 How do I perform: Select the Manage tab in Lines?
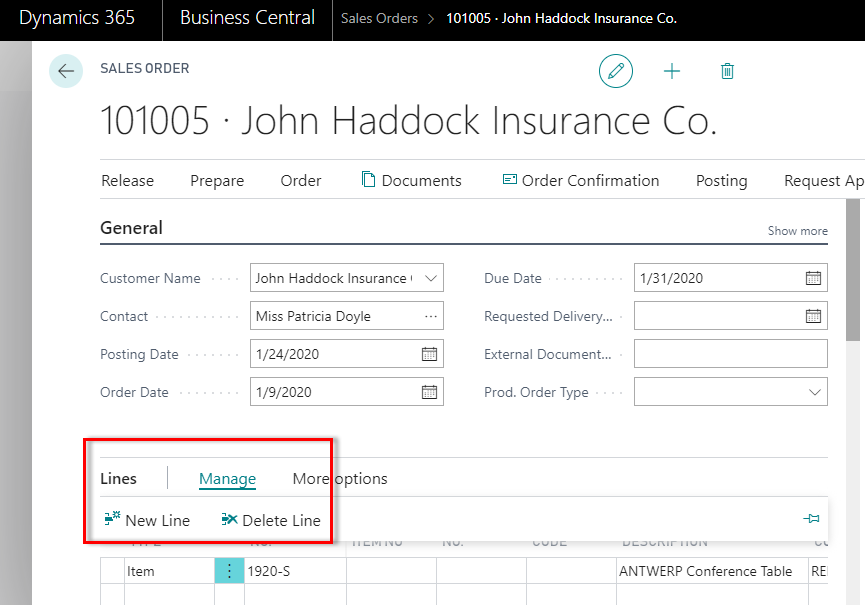pos(227,479)
